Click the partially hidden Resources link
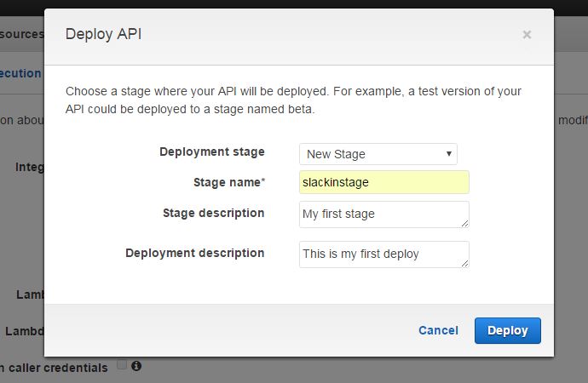The height and width of the screenshot is (383, 588). [21, 34]
